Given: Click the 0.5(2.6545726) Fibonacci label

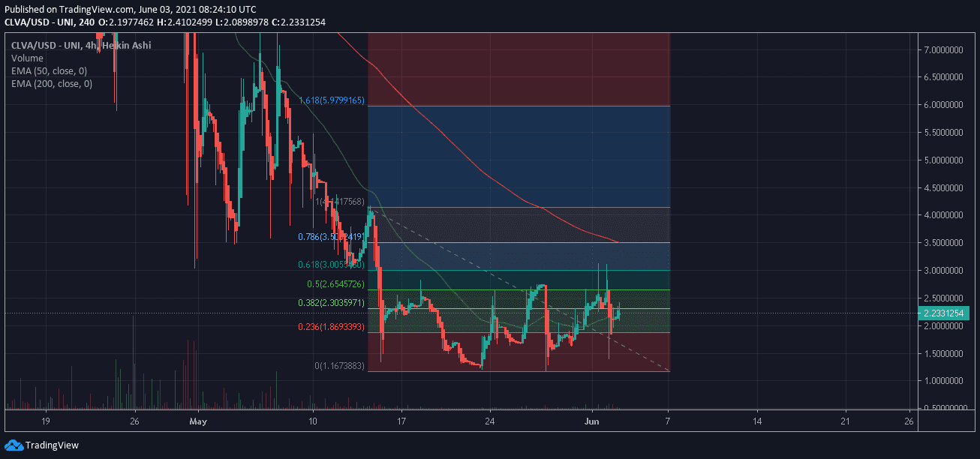Looking at the screenshot, I should [335, 285].
